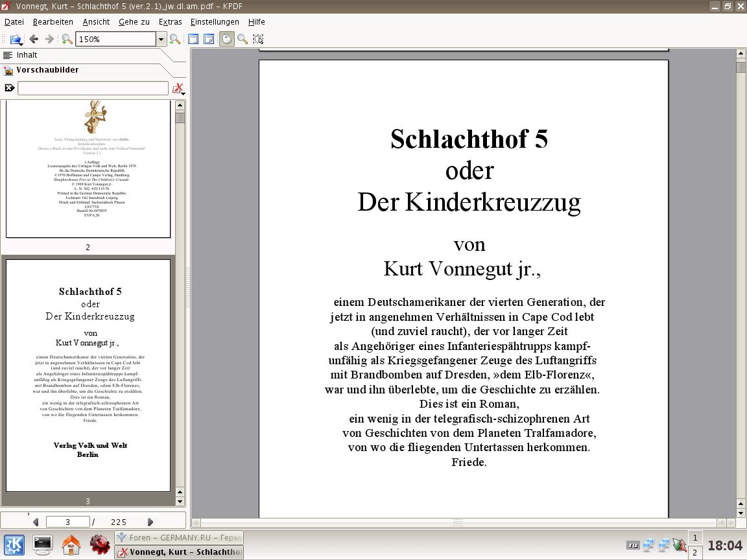Click the total pages 225 label
This screenshot has width=747, height=560.
coord(119,522)
